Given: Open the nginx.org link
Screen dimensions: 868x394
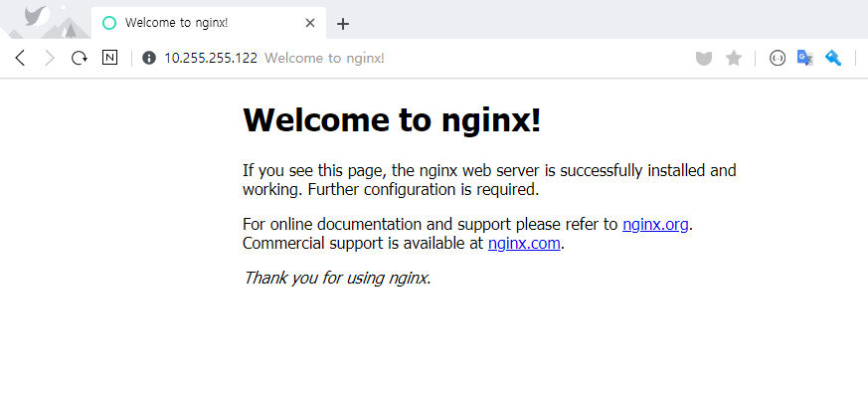Looking at the screenshot, I should pos(655,225).
